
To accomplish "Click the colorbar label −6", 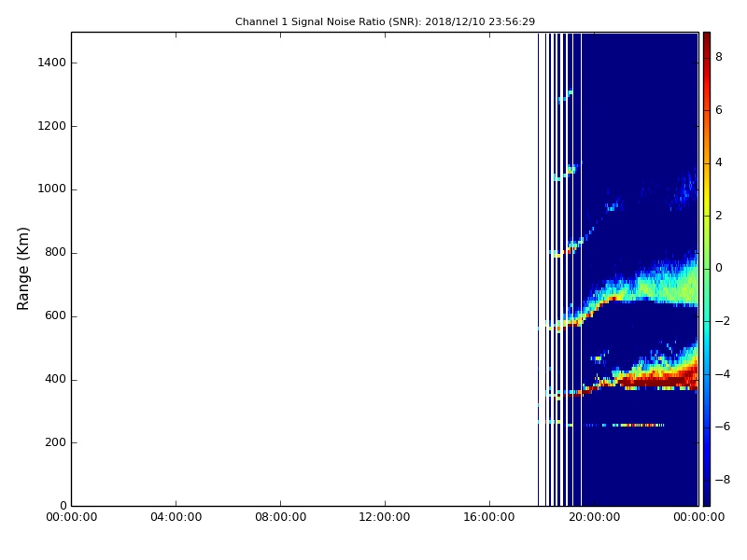I will click(723, 427).
